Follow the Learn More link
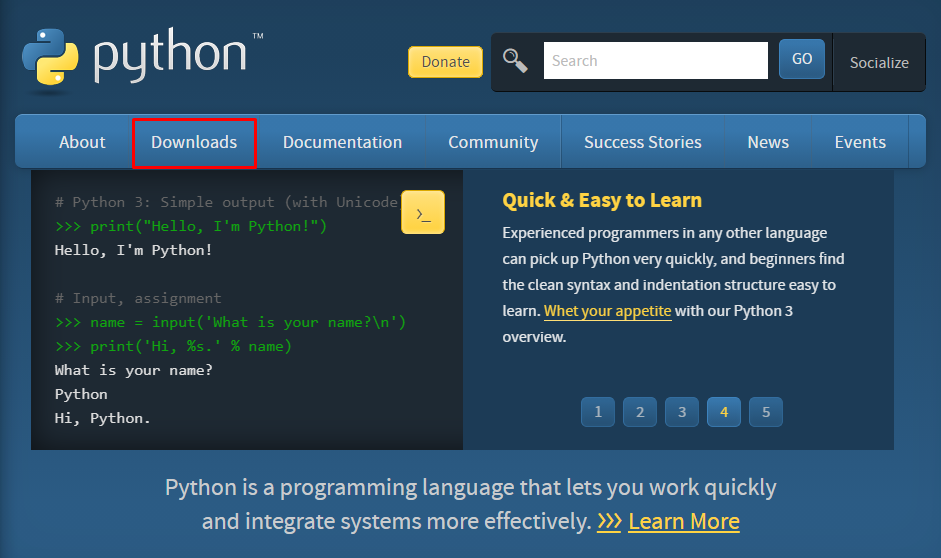The height and width of the screenshot is (558, 941). [x=684, y=521]
